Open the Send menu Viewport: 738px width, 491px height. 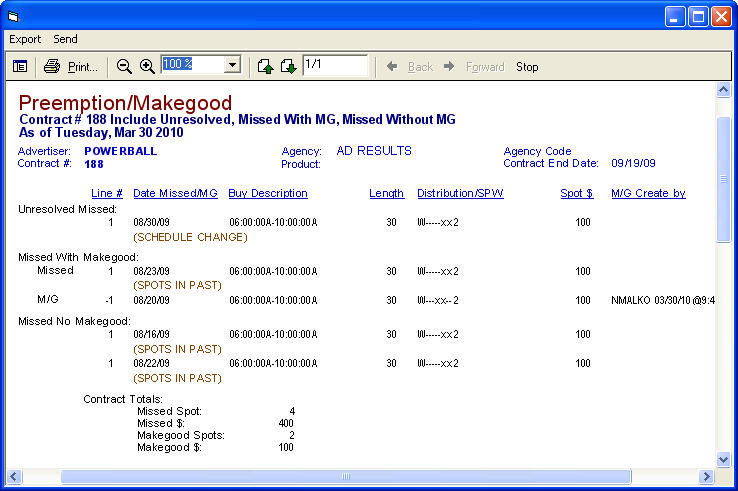pyautogui.click(x=65, y=39)
